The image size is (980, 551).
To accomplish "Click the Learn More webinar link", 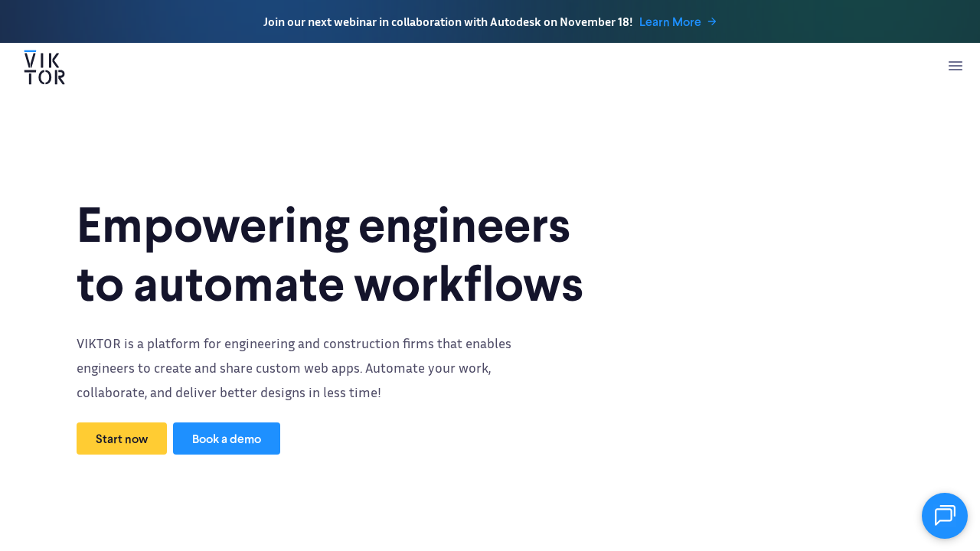I will click(x=670, y=21).
